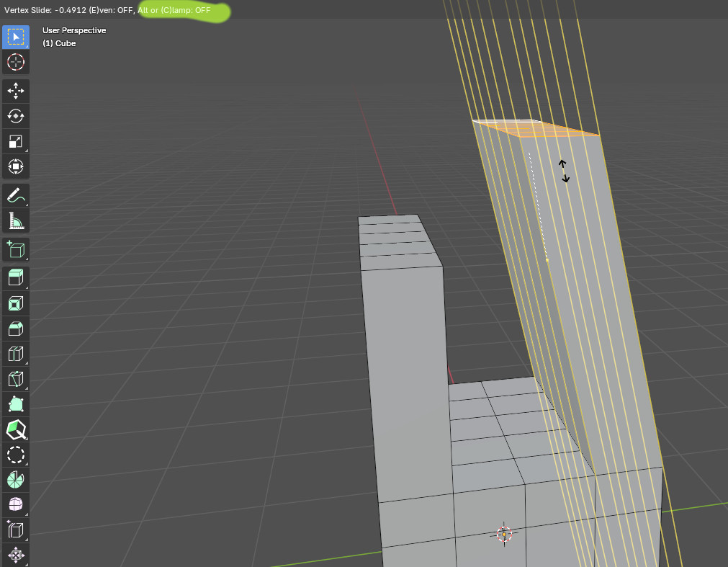This screenshot has width=728, height=567.
Task: Activate the combined Transform tool
Action: coord(16,166)
